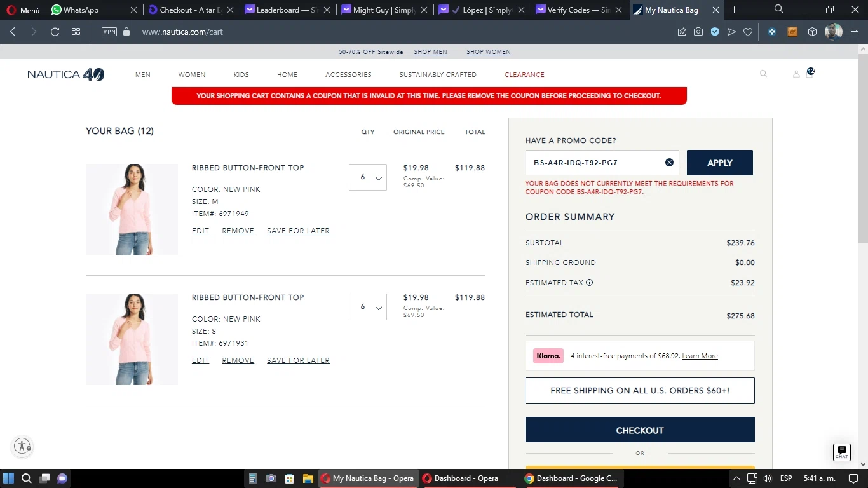This screenshot has width=868, height=488.
Task: Click the address bar URL nautica.com/cart
Action: tap(182, 32)
